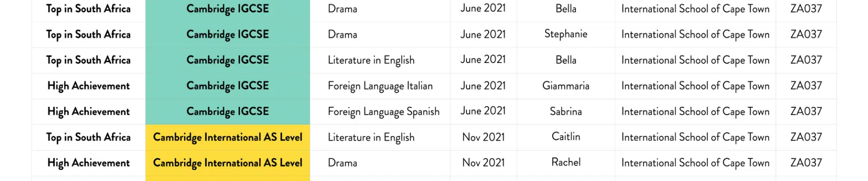The image size is (868, 181).
Task: Click Top in South Africa in Caitlin row
Action: click(x=89, y=137)
